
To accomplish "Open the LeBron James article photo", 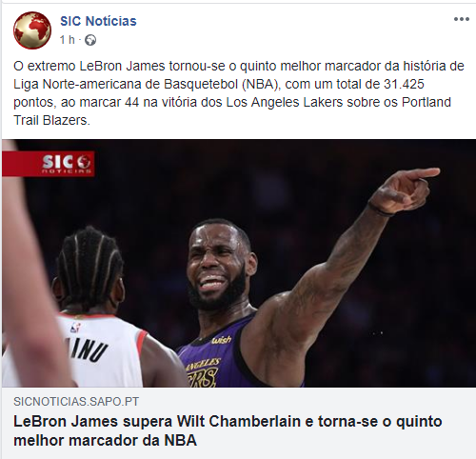I will pos(239,263).
